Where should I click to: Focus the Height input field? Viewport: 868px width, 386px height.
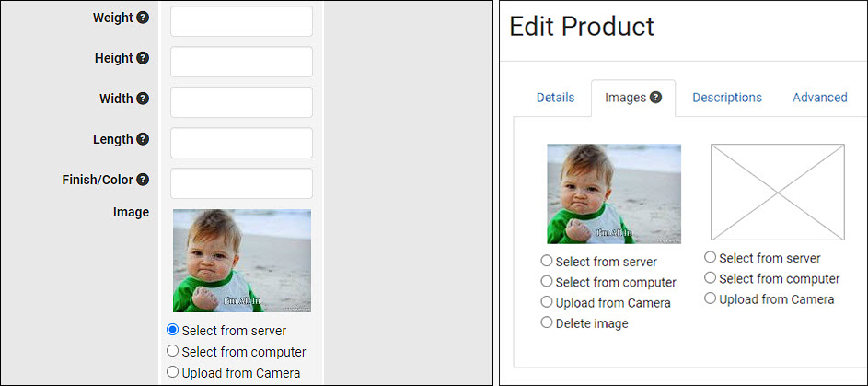tap(241, 62)
